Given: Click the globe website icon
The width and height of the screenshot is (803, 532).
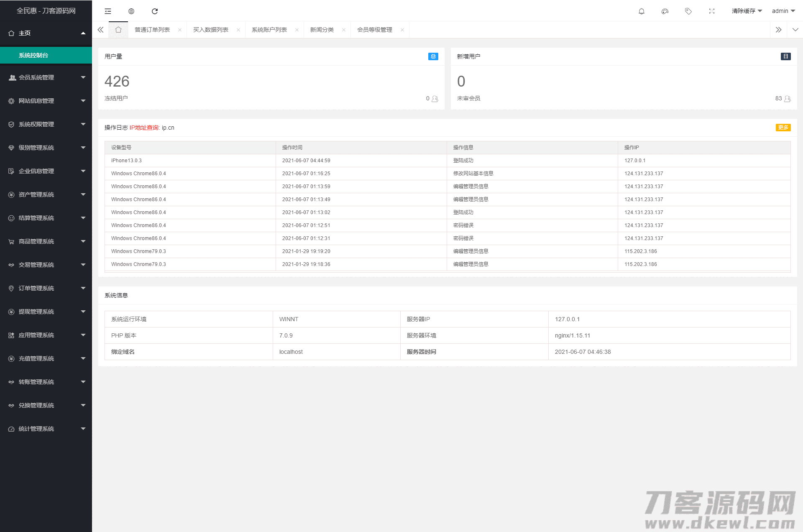Looking at the screenshot, I should [x=131, y=11].
